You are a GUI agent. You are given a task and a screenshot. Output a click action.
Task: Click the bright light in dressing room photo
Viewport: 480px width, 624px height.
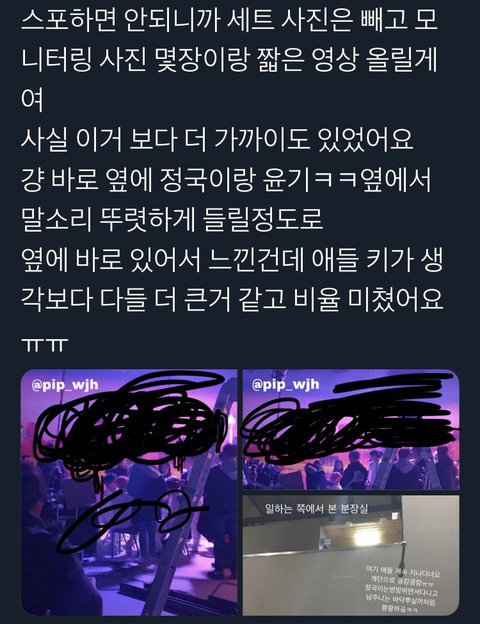point(360,539)
